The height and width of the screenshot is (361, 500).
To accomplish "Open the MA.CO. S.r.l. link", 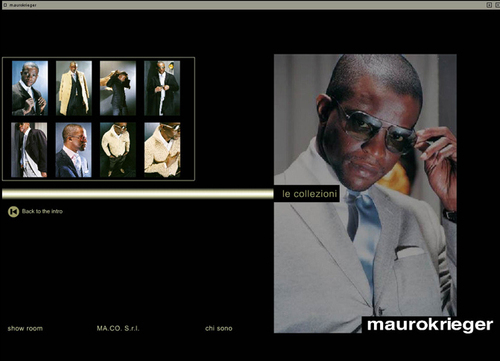I will 118,328.
